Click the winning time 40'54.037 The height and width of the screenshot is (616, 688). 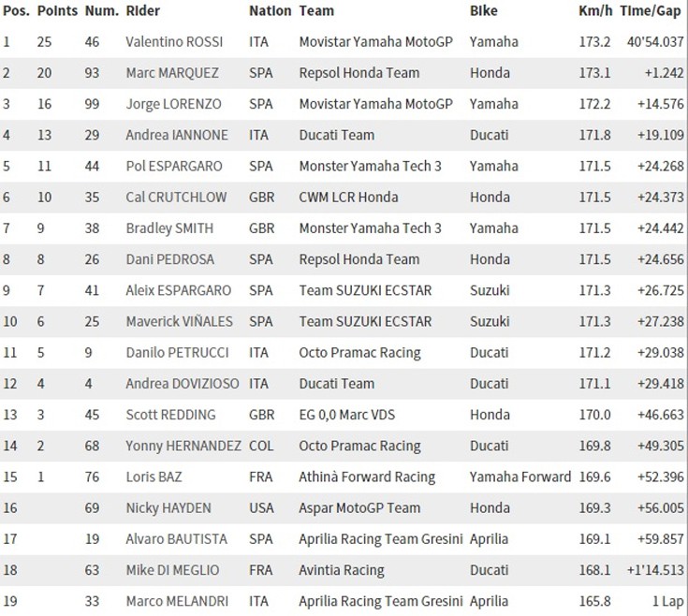(x=653, y=42)
